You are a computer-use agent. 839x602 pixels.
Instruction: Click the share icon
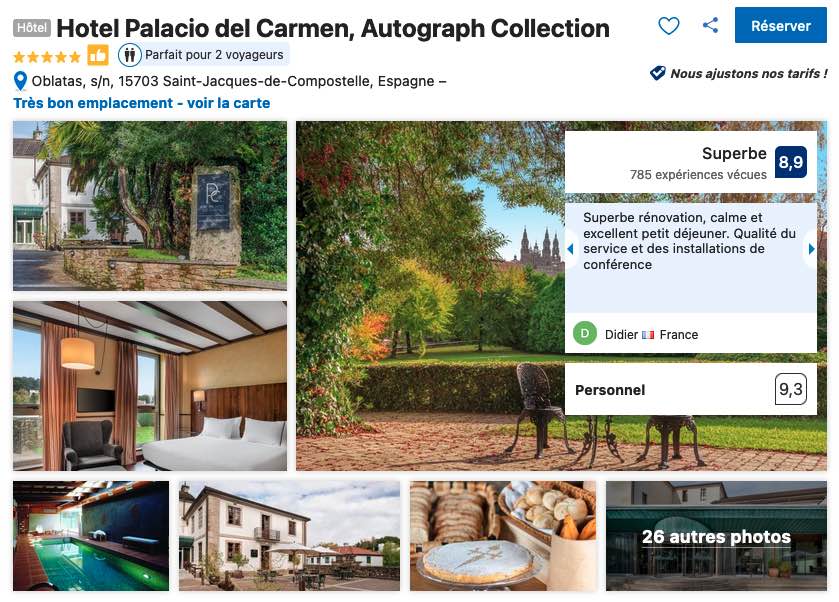[710, 25]
